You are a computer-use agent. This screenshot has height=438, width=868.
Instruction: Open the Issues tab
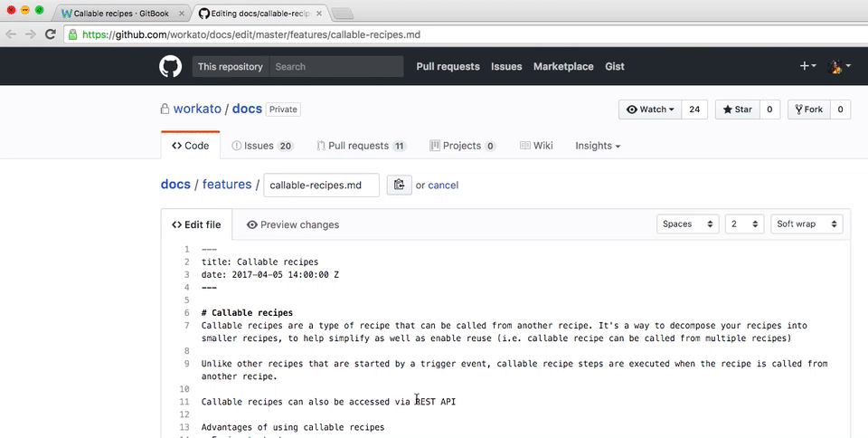(x=262, y=146)
